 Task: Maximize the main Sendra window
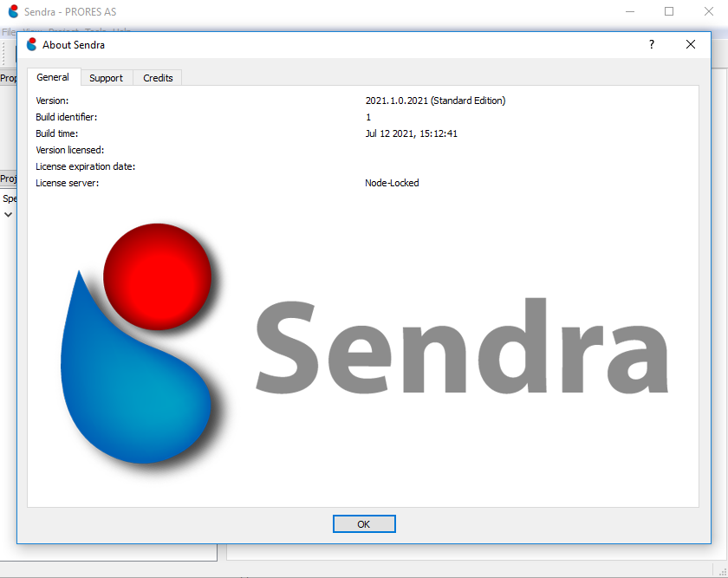(669, 12)
